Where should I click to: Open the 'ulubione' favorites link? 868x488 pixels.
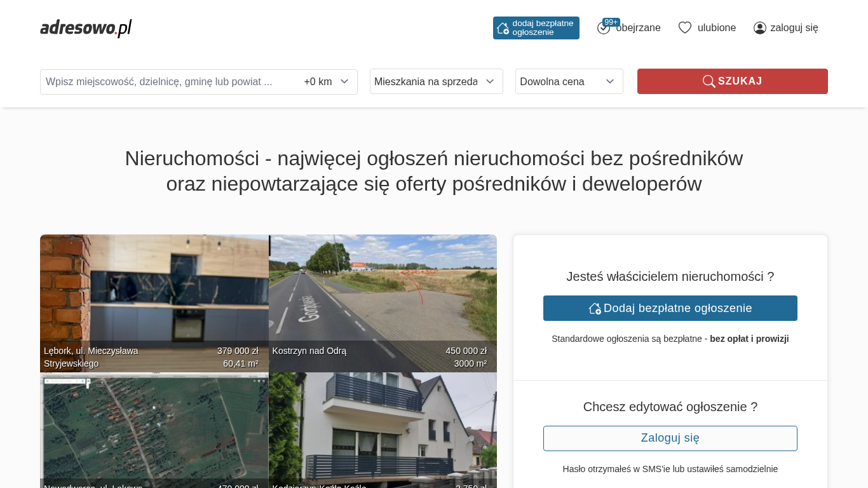717,28
